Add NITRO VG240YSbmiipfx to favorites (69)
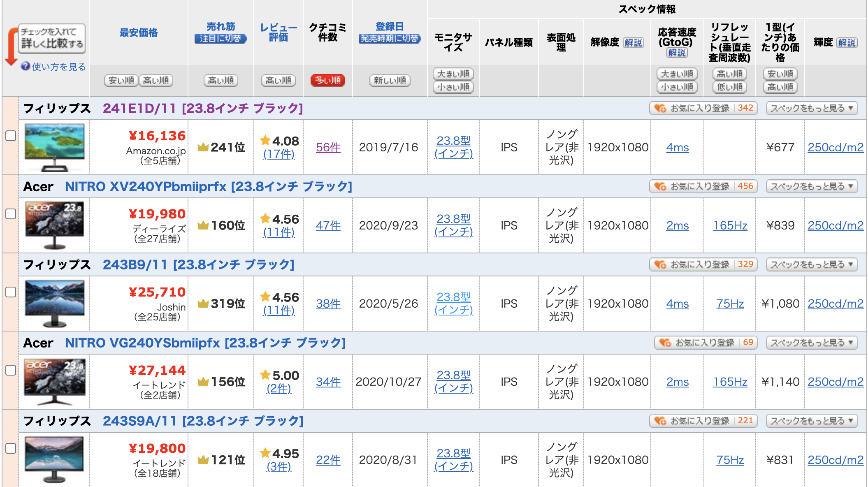868x487 pixels. [x=706, y=343]
